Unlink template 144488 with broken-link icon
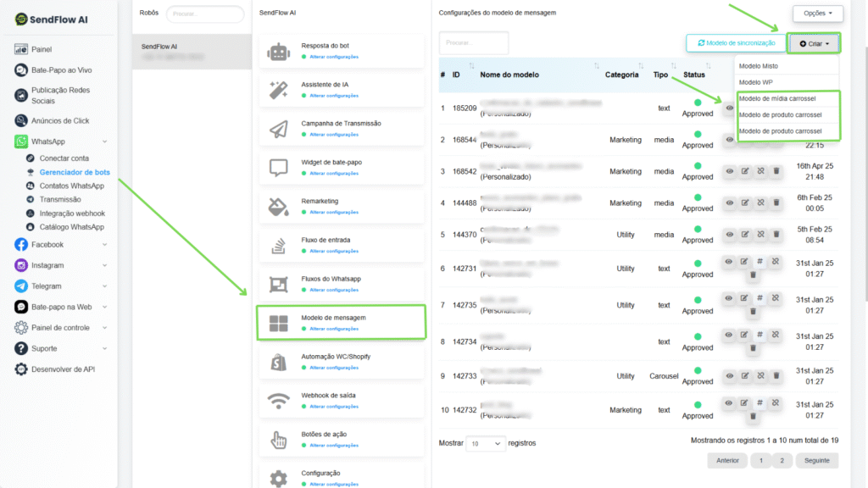868x488 pixels. [x=760, y=202]
